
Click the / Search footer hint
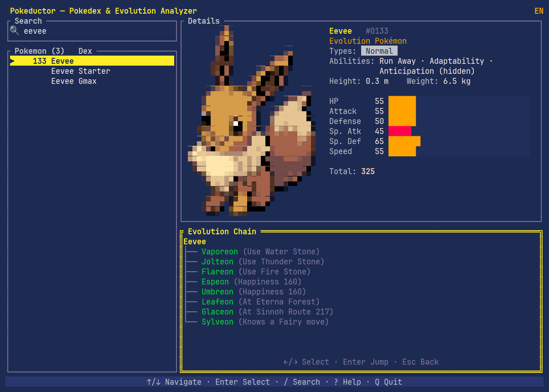coord(302,382)
